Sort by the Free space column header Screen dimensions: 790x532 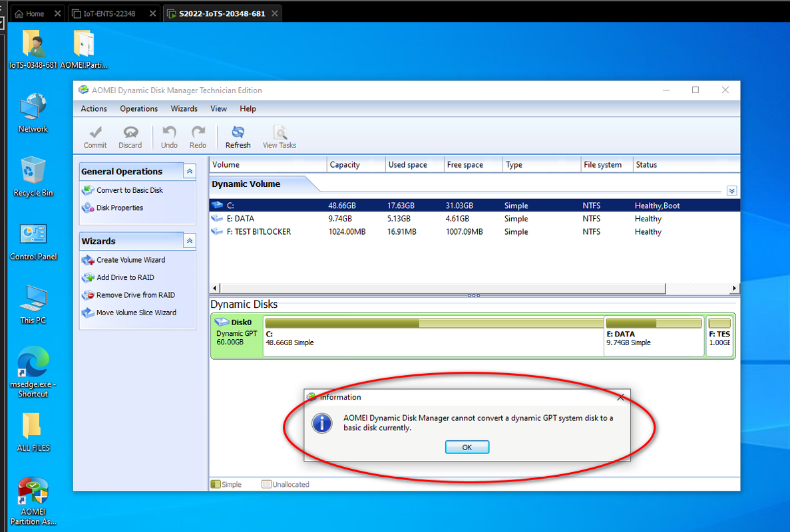pos(473,164)
